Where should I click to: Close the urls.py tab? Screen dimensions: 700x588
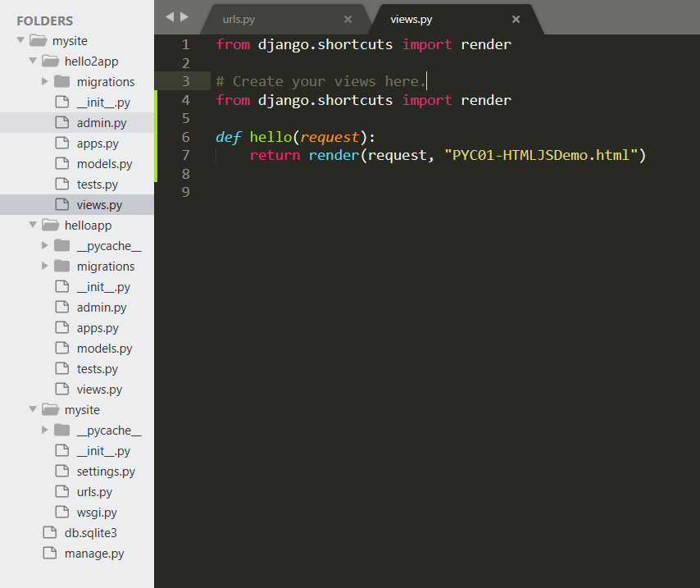click(348, 19)
